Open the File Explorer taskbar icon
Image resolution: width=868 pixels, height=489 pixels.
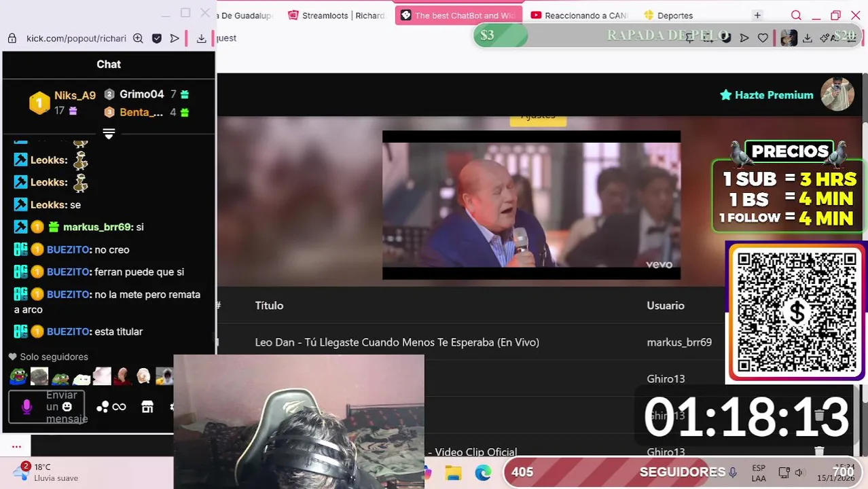[453, 473]
